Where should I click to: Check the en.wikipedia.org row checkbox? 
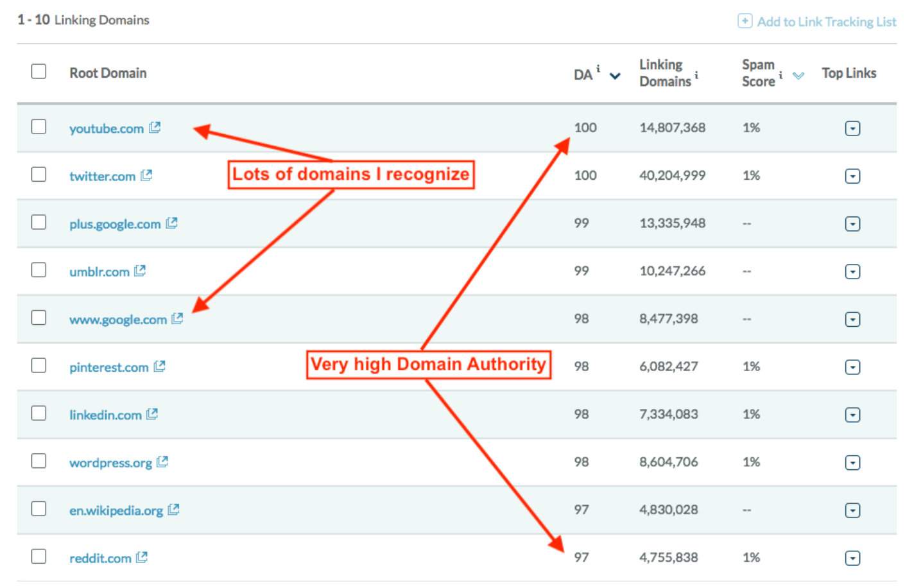pos(39,508)
